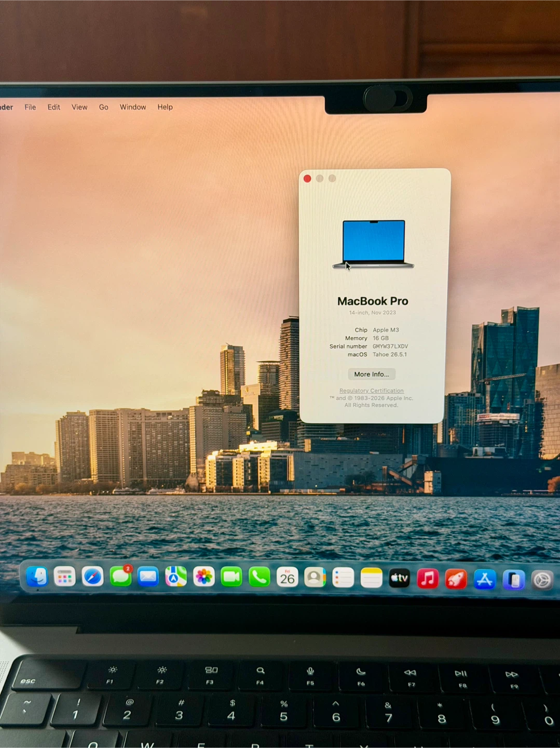Open the View menu
This screenshot has height=748, width=560.
click(x=79, y=107)
